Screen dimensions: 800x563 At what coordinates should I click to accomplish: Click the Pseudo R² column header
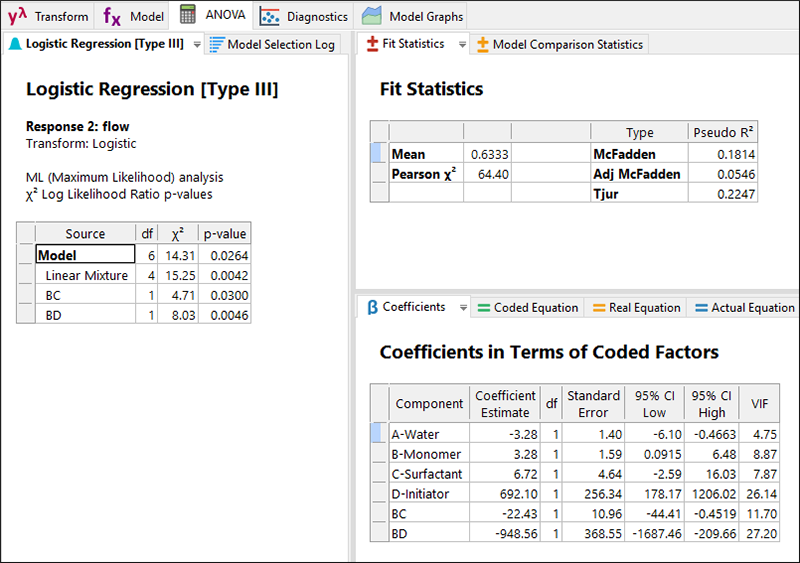(723, 133)
